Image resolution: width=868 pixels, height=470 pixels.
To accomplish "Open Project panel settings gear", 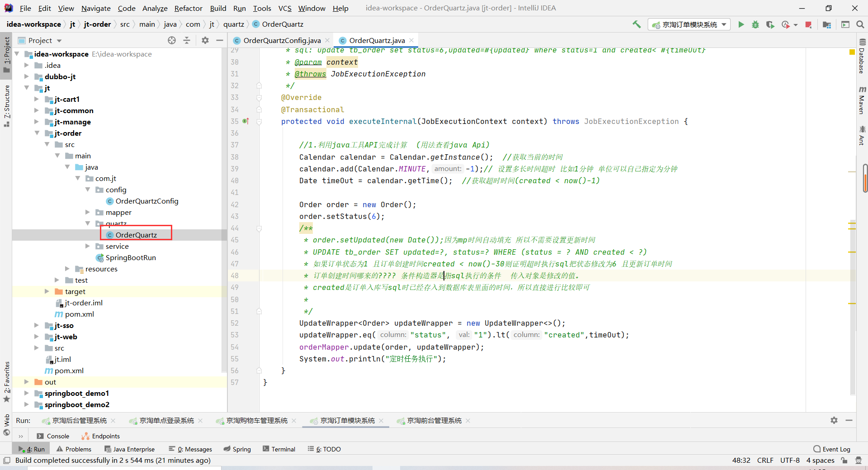I will 205,40.
